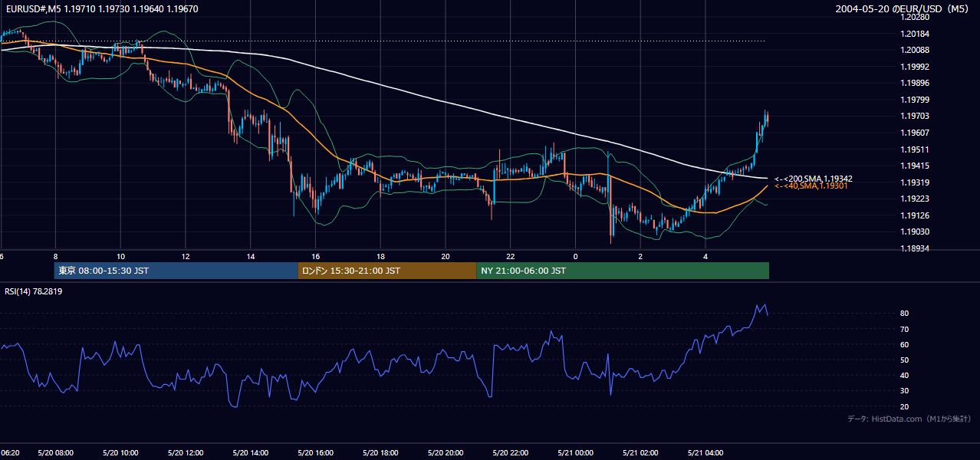This screenshot has width=980, height=460.
Task: Click price axis value 1.19126
Action: pyautogui.click(x=915, y=215)
